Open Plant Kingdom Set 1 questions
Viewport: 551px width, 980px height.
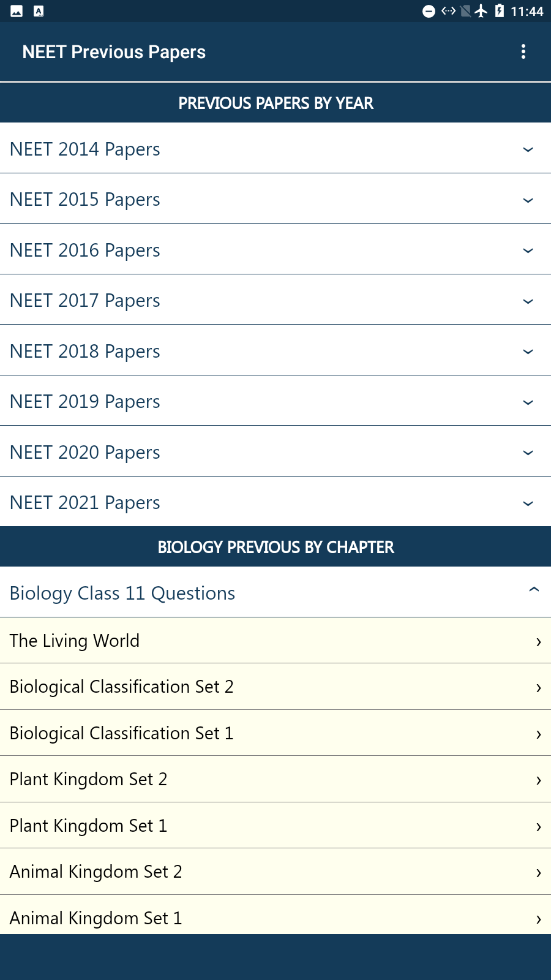pyautogui.click(x=275, y=826)
